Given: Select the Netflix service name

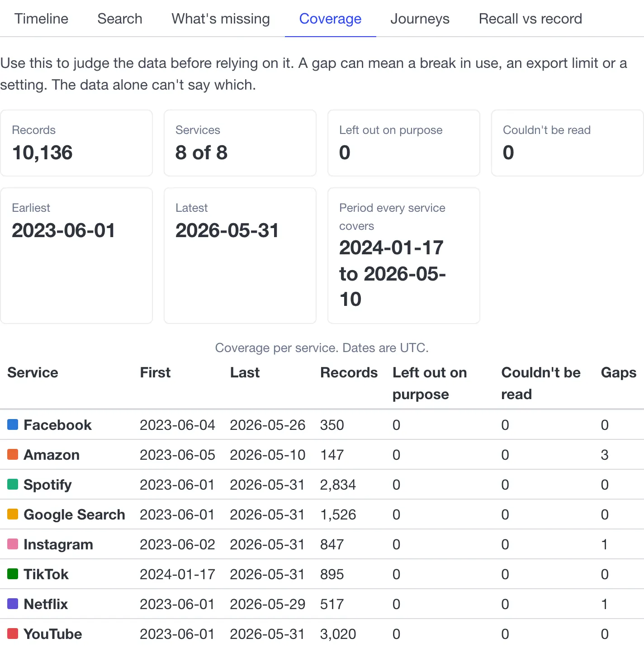Looking at the screenshot, I should 46,604.
